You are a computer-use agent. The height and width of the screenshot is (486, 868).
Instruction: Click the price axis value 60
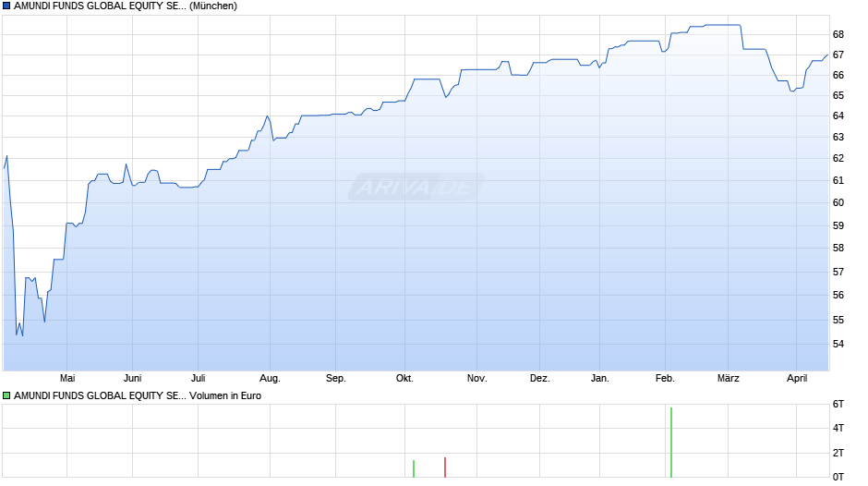pos(838,203)
